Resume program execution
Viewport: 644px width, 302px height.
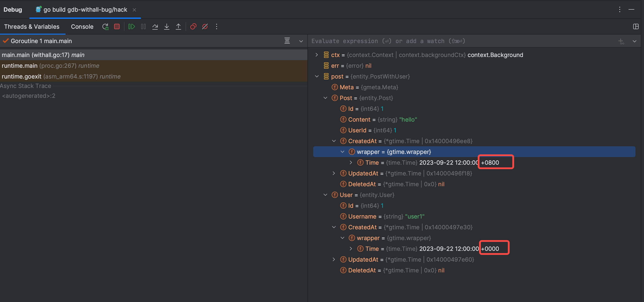pyautogui.click(x=131, y=26)
